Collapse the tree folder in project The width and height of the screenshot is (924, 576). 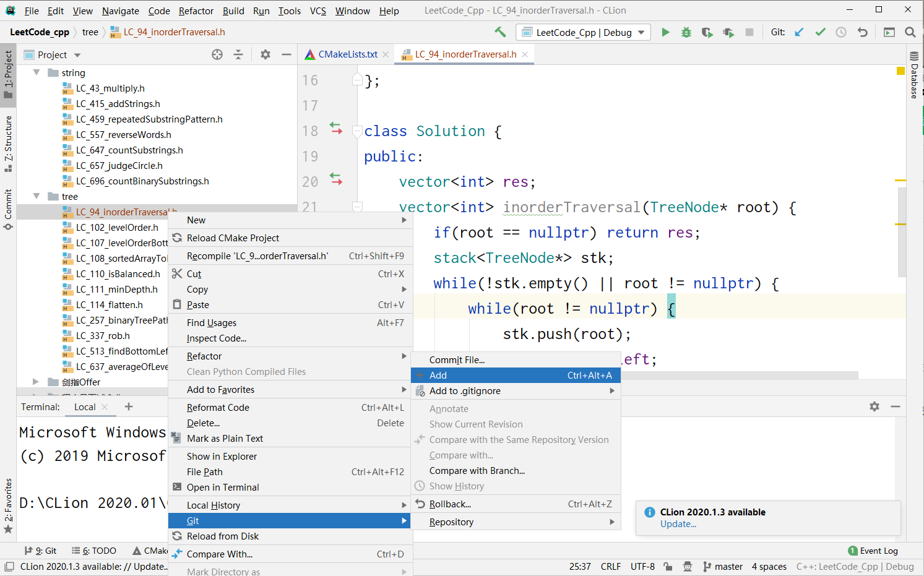coord(37,196)
